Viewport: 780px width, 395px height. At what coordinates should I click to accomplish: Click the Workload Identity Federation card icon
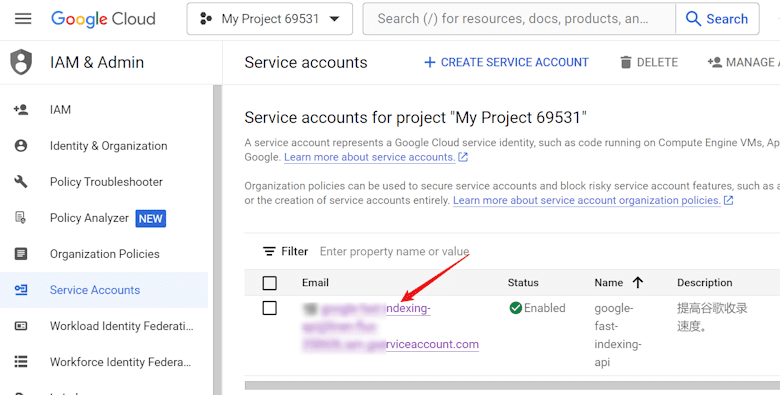[x=21, y=326]
